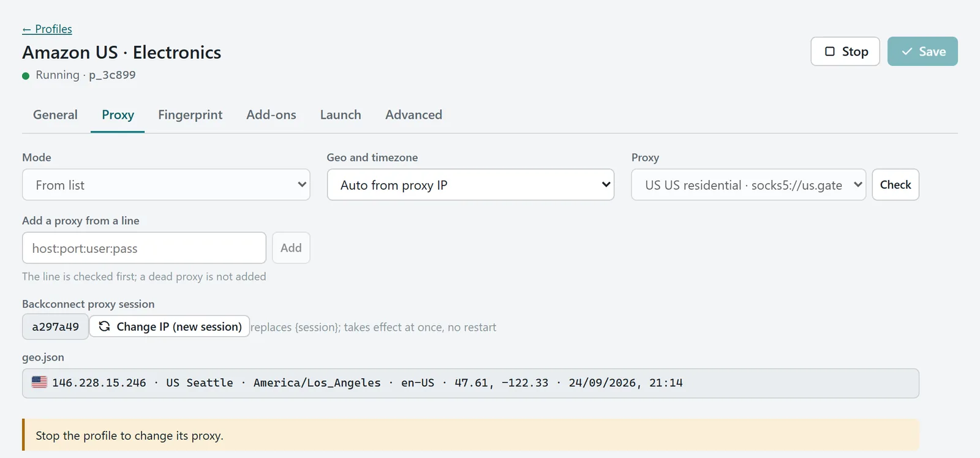Click the America/Los_Angeles timezone text
The width and height of the screenshot is (980, 458).
pyautogui.click(x=317, y=383)
